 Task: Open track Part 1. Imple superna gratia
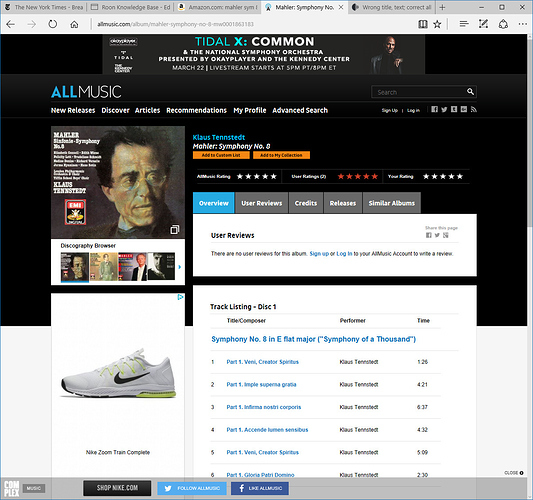pyautogui.click(x=261, y=384)
